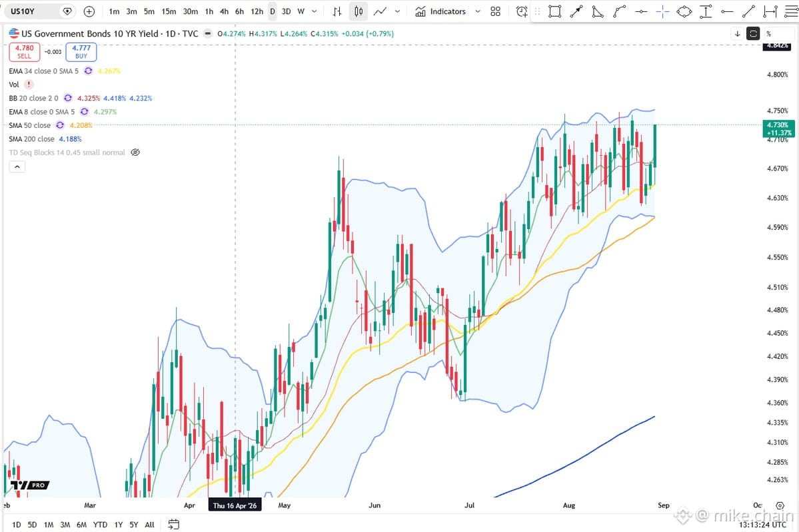Set the date range to 1M
This screenshot has width=799, height=532.
click(49, 525)
